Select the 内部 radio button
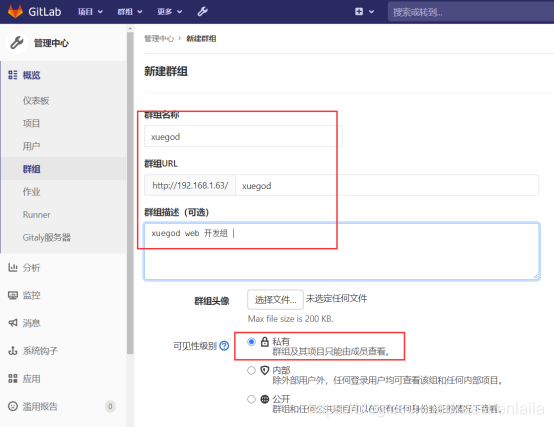The height and width of the screenshot is (427, 554). coord(251,370)
